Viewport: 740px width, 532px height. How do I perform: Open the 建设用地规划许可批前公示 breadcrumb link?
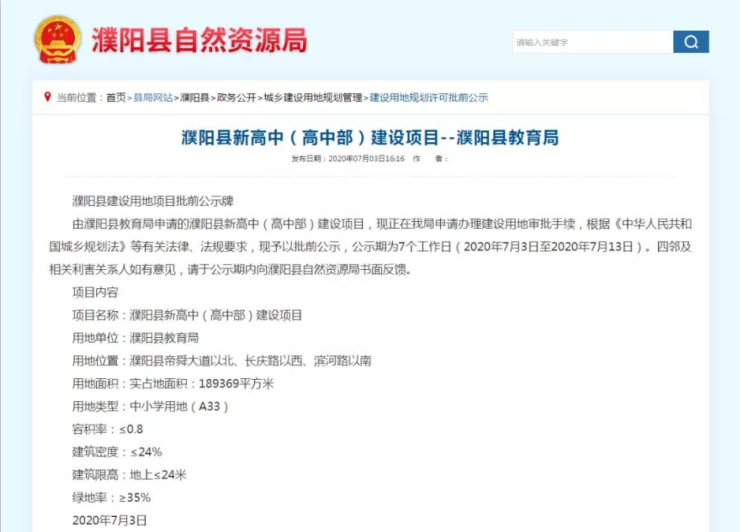[429, 98]
